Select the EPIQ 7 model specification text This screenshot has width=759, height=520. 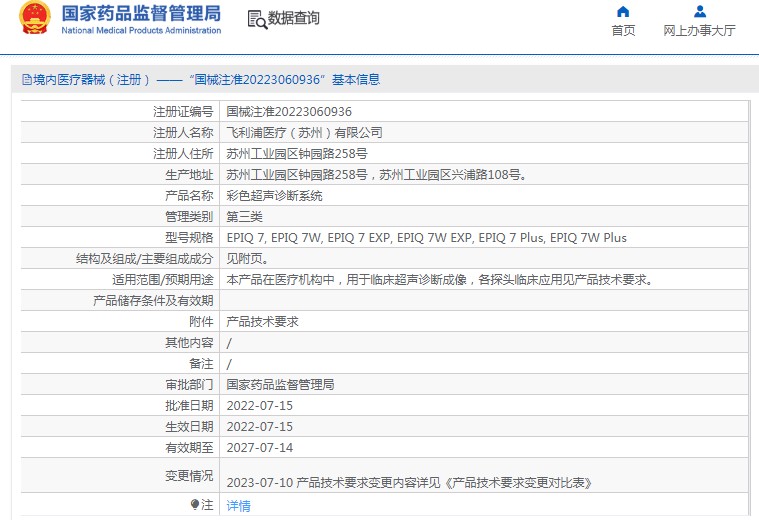426,238
